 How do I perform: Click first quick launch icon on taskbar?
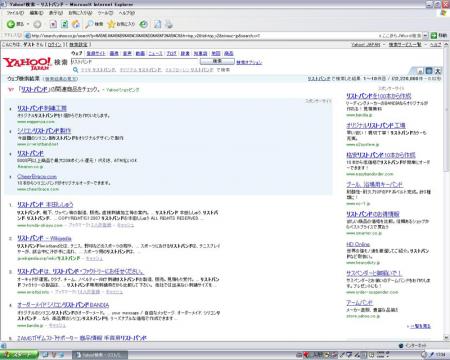coord(45,355)
